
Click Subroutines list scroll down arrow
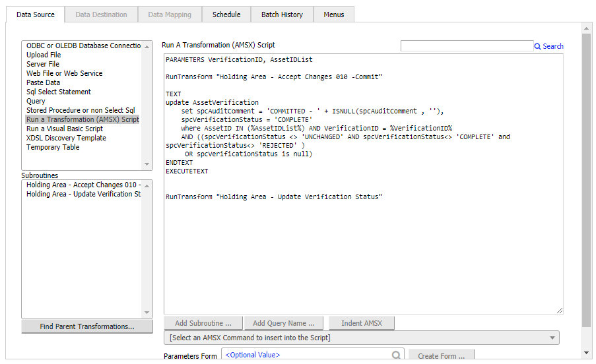point(147,313)
